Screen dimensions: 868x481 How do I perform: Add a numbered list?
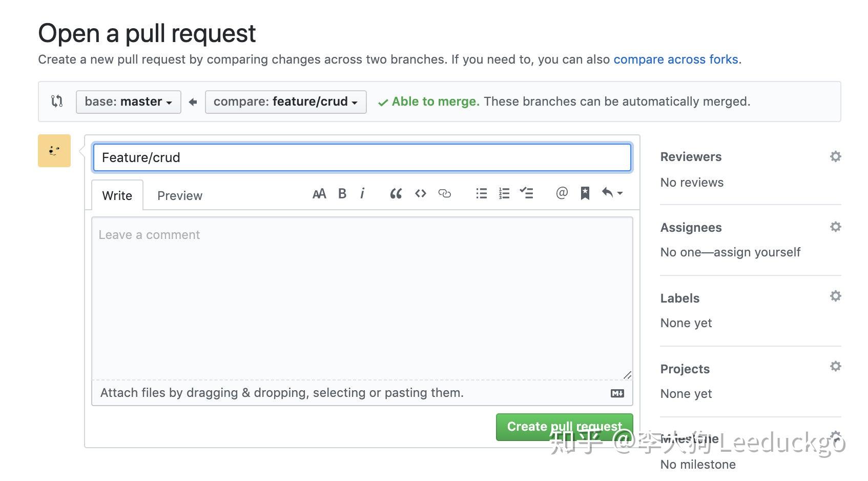[x=504, y=193]
